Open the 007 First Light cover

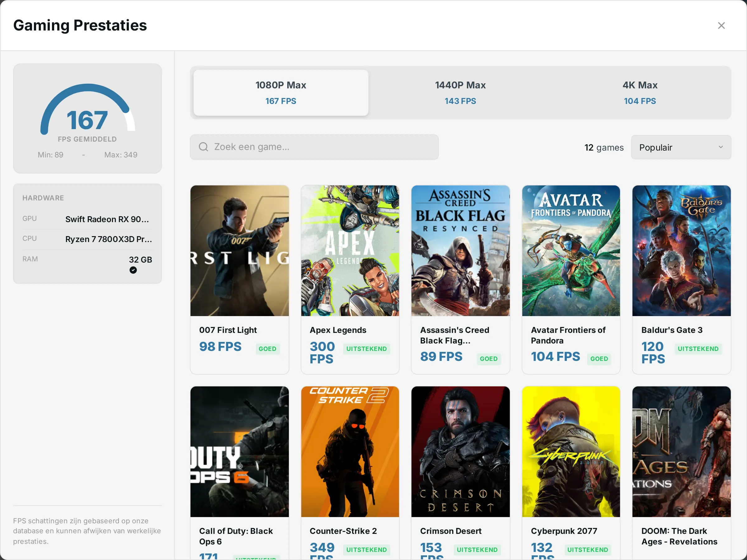click(x=239, y=250)
